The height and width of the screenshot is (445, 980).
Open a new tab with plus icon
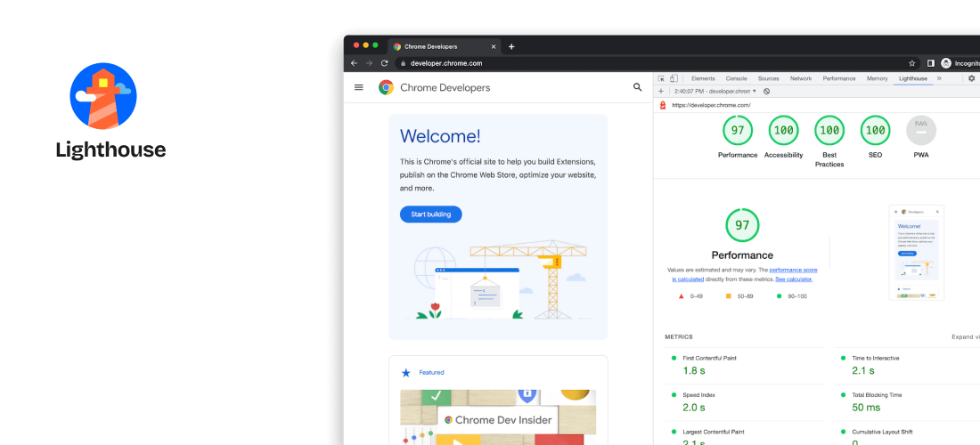[511, 47]
